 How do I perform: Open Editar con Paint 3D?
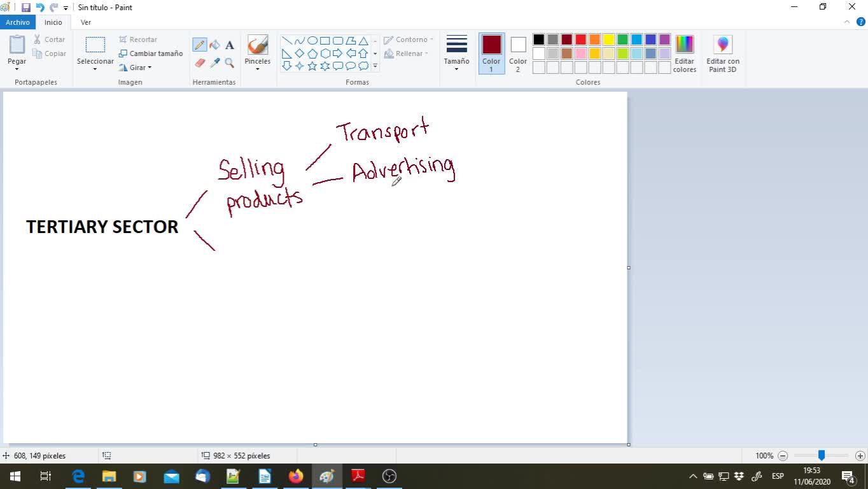point(722,53)
